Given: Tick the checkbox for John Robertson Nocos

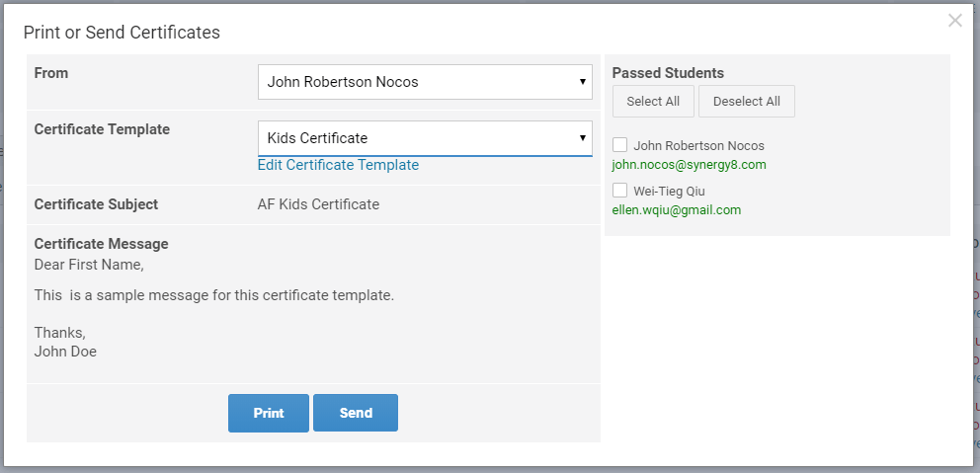Looking at the screenshot, I should click(x=620, y=145).
